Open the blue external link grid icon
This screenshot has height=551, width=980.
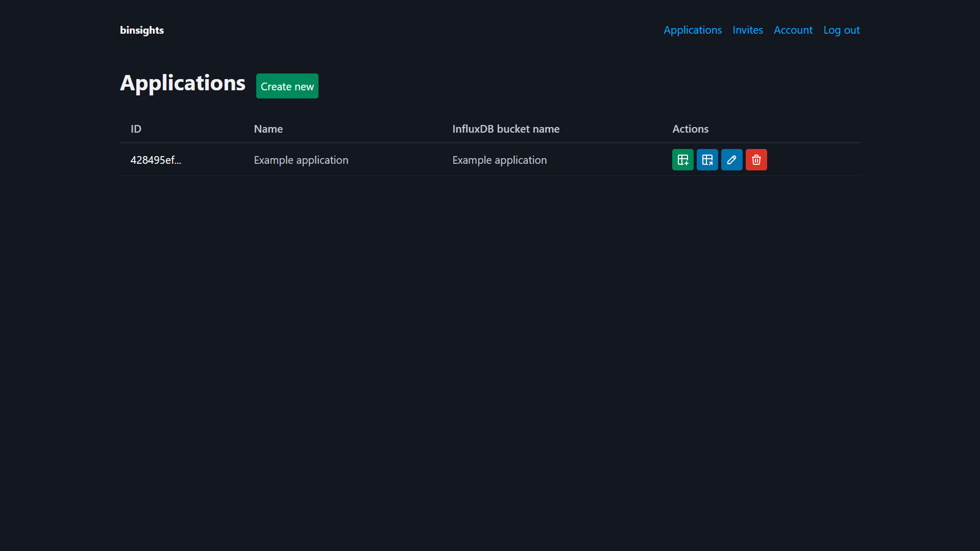click(707, 160)
